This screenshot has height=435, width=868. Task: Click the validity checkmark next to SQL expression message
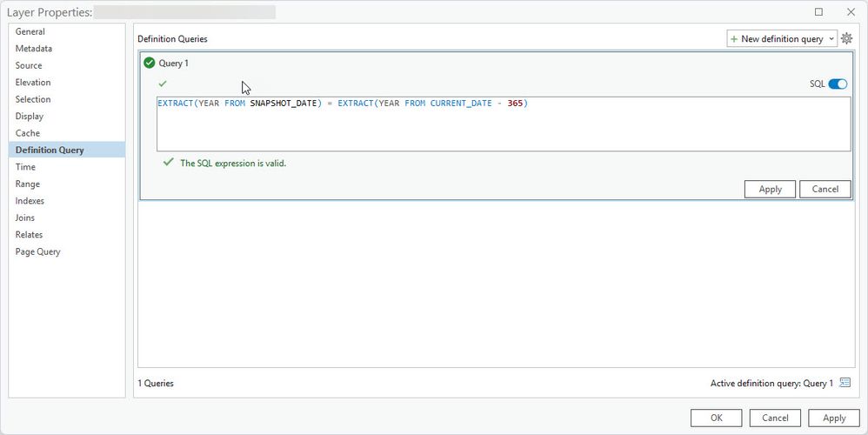169,163
